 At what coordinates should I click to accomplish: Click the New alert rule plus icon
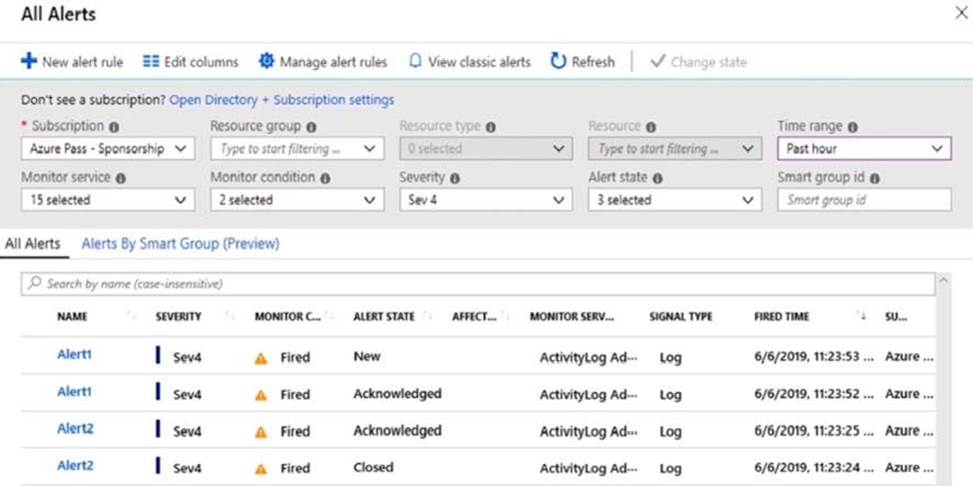tap(29, 62)
